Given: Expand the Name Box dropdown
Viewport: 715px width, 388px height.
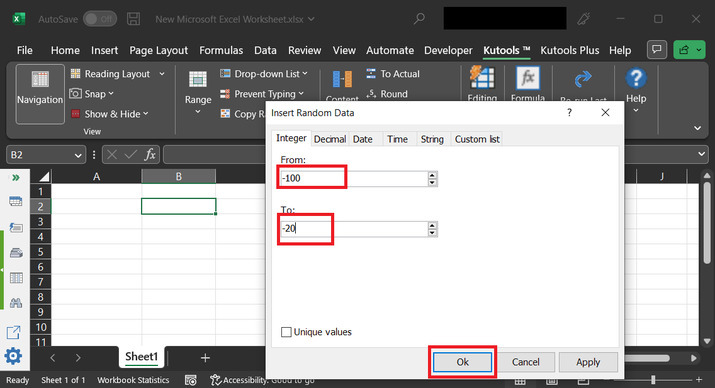Looking at the screenshot, I should point(78,155).
